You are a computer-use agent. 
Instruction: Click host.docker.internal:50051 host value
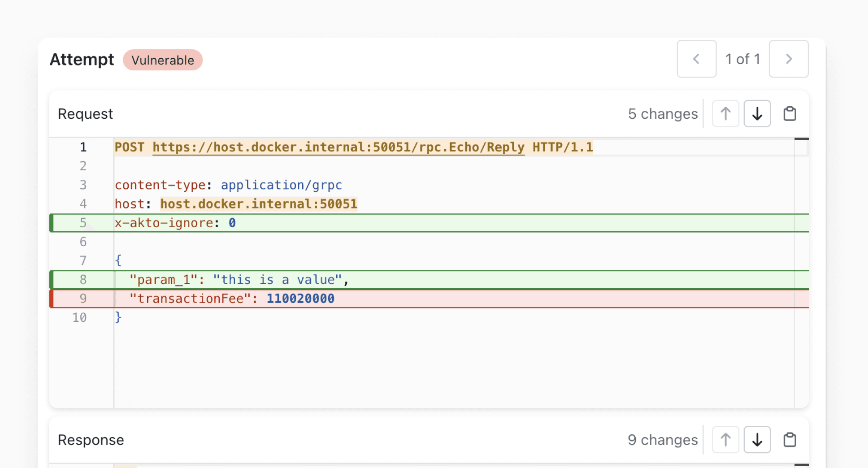coord(259,204)
